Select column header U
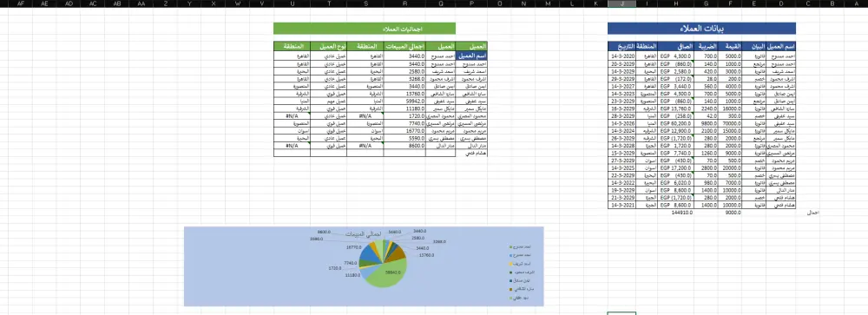 292,3
